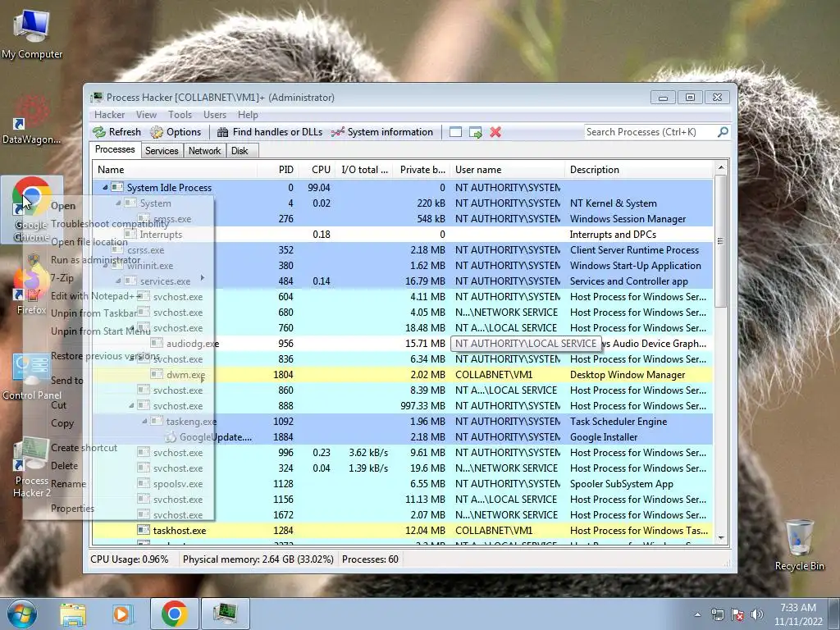Image resolution: width=840 pixels, height=630 pixels.
Task: Open the Windows Start button
Action: [x=21, y=614]
